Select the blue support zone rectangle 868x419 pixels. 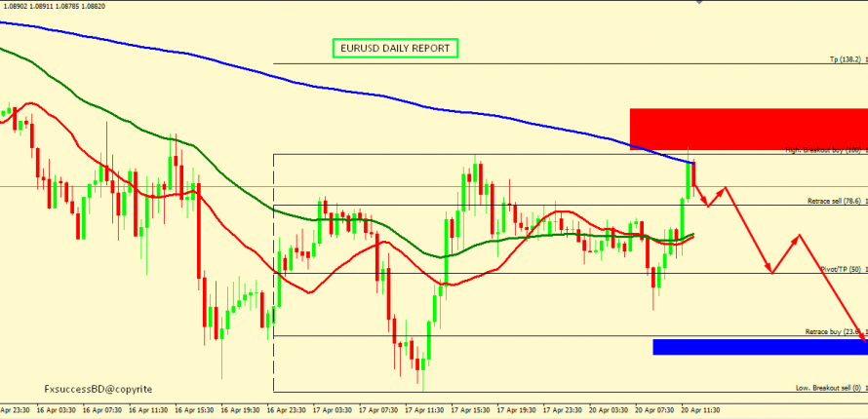coord(759,346)
